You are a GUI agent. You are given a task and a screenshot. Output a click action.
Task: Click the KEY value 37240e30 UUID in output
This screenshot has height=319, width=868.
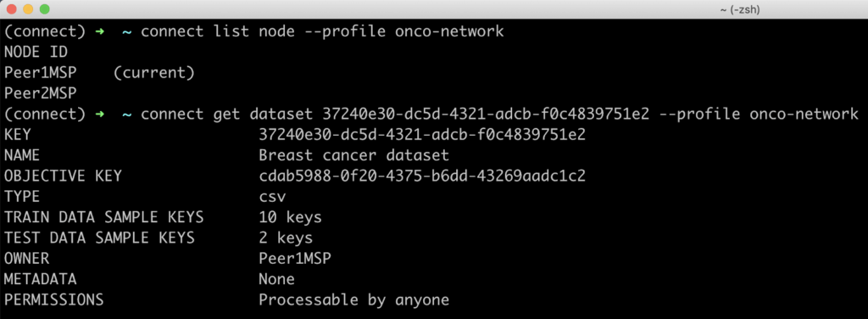[x=422, y=135]
